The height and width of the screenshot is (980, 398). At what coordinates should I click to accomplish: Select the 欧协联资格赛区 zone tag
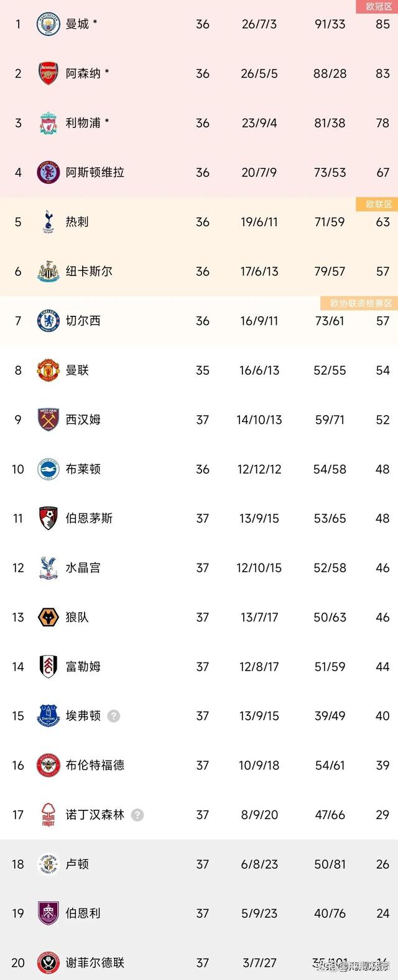tap(359, 303)
